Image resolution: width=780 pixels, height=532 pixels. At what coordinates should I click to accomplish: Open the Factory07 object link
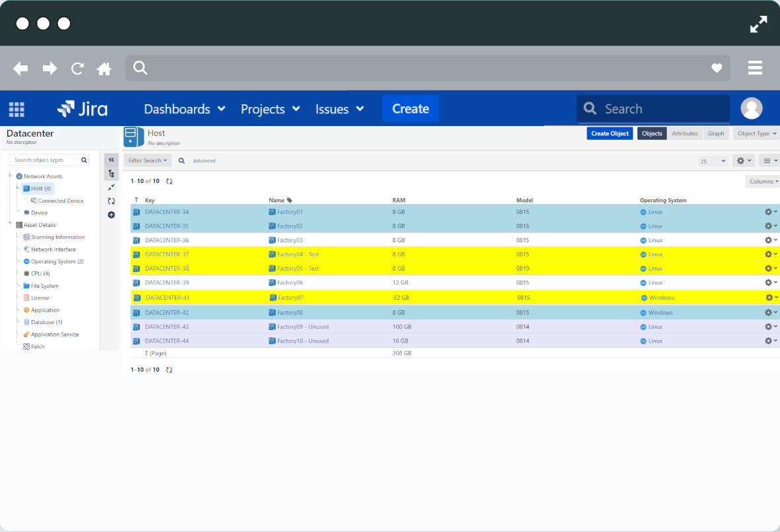[290, 298]
